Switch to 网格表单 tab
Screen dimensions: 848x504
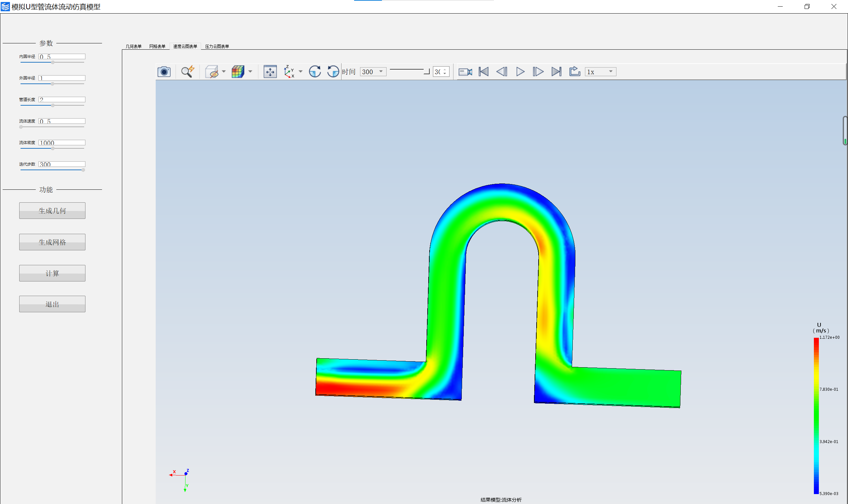157,47
